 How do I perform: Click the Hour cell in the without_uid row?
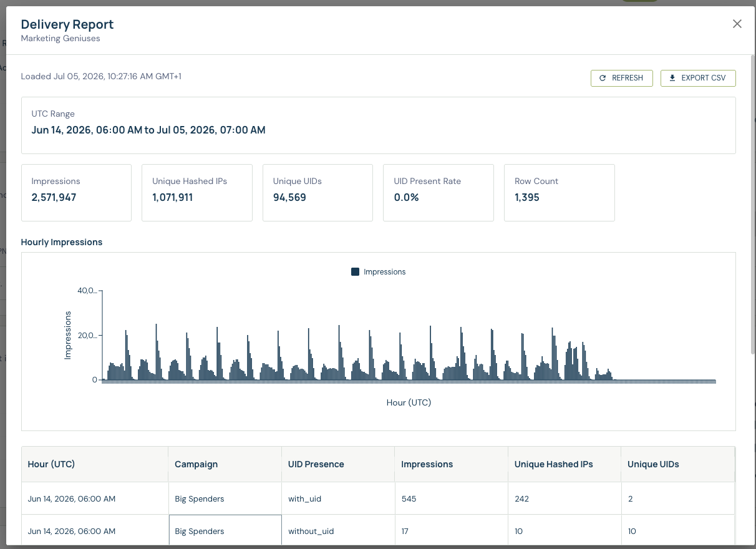(95, 531)
